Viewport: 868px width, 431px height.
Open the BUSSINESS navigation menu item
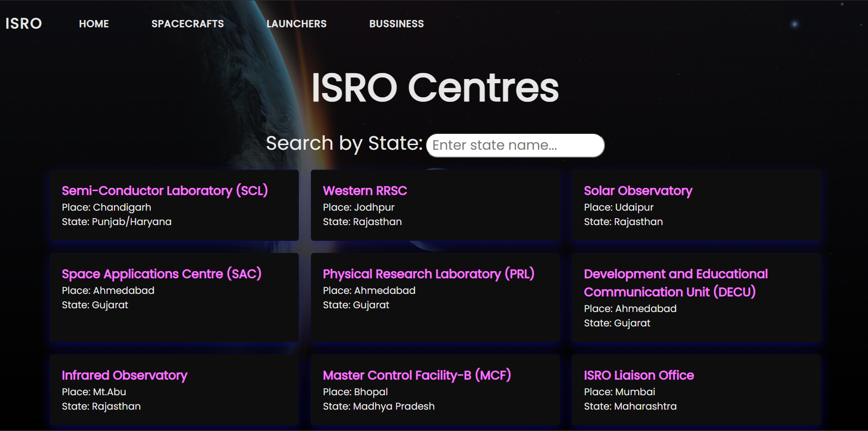coord(396,23)
